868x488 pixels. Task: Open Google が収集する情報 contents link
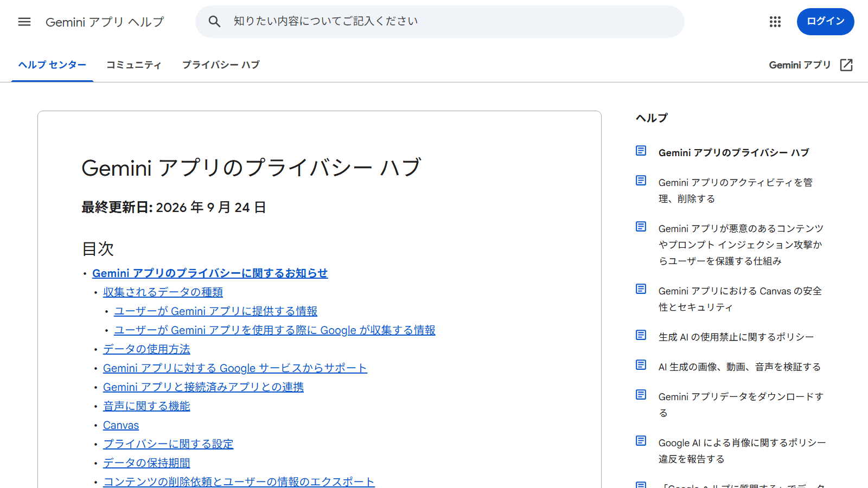275,330
